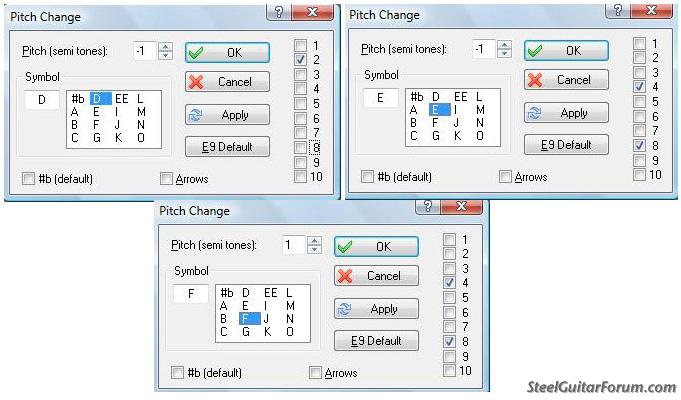Image resolution: width=681 pixels, height=400 pixels.
Task: Uncheck string 2 in the top-left dialog
Action: tap(300, 60)
